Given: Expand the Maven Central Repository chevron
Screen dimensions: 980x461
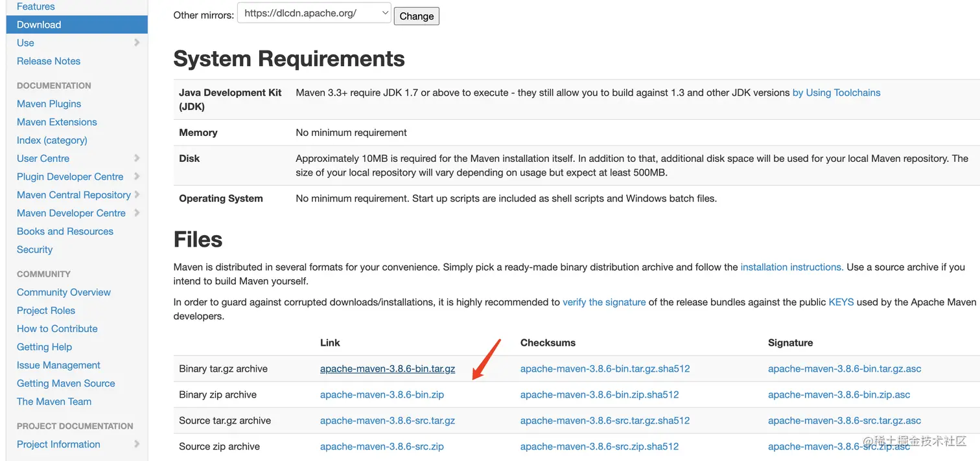Looking at the screenshot, I should pos(137,194).
